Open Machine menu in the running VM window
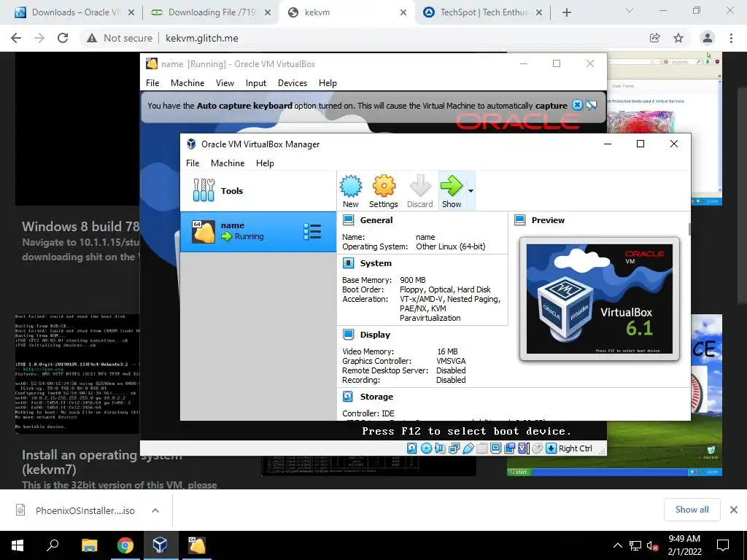This screenshot has width=747, height=560. tap(187, 83)
